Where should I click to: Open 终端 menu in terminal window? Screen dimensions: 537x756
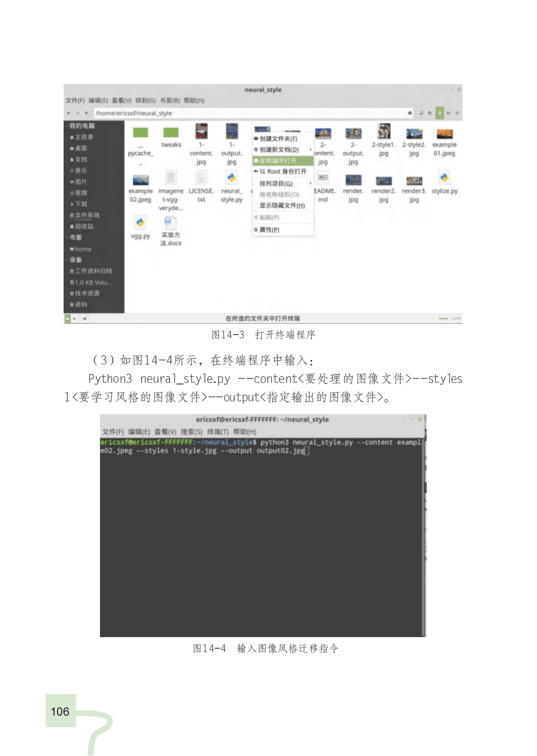tap(218, 432)
